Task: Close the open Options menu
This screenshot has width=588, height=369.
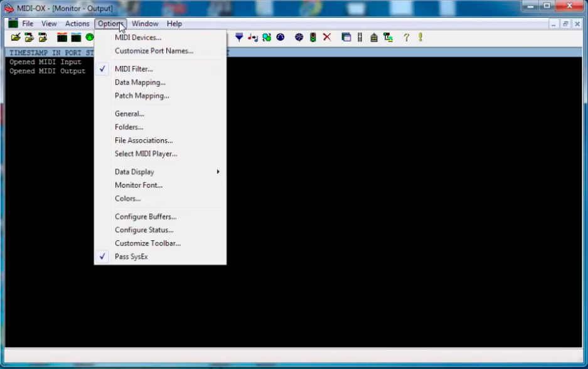Action: pos(110,24)
